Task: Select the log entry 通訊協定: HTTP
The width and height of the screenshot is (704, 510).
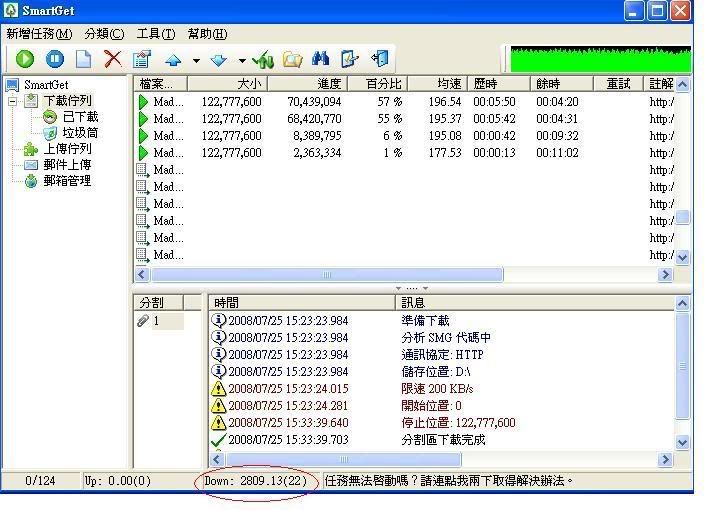Action: tap(442, 355)
